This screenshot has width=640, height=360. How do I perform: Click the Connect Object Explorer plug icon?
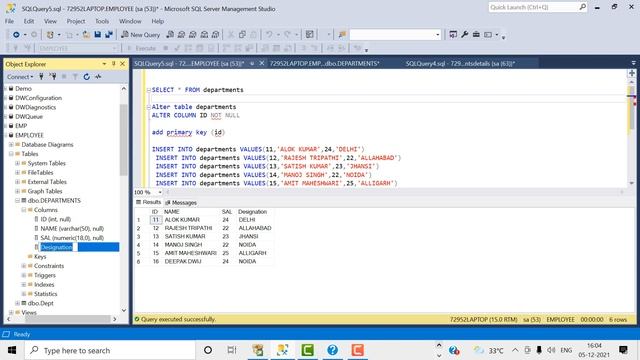(x=41, y=76)
